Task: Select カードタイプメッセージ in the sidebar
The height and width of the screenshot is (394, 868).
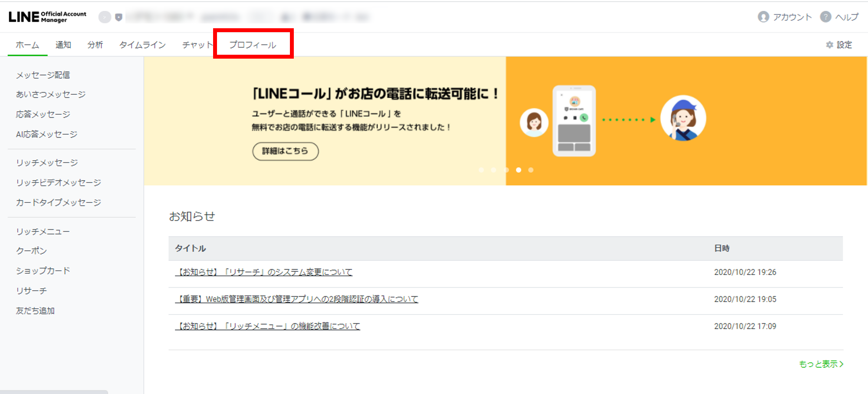Action: tap(59, 202)
